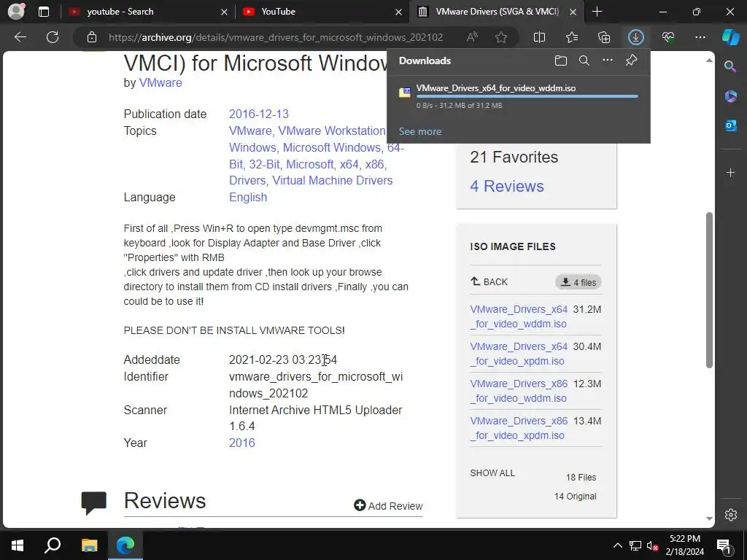The height and width of the screenshot is (560, 747).
Task: Open the 4 Reviews link
Action: coord(506,186)
